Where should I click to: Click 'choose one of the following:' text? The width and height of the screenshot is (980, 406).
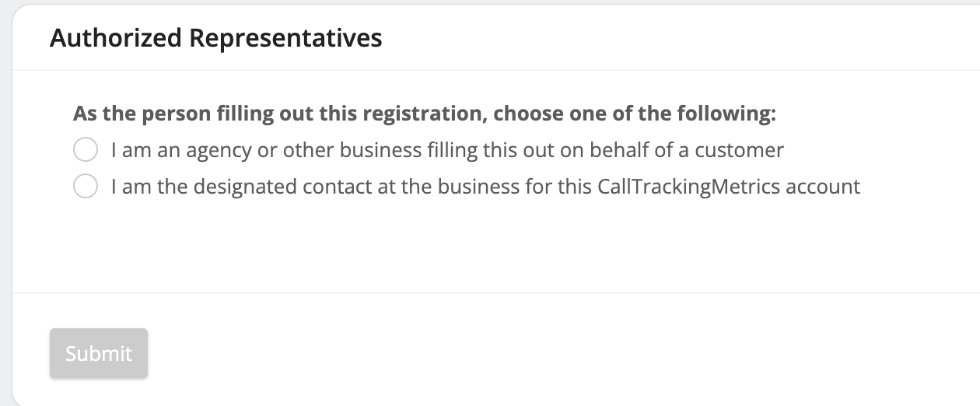635,114
